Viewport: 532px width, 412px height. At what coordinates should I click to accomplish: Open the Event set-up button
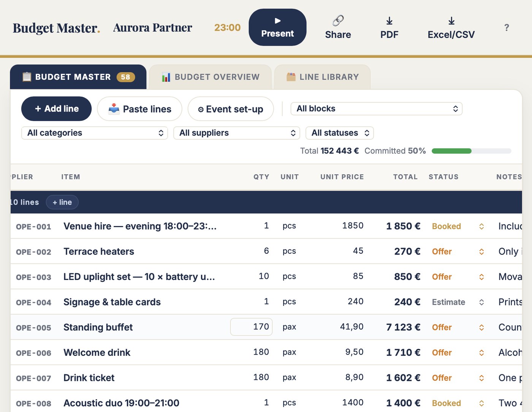click(x=231, y=109)
